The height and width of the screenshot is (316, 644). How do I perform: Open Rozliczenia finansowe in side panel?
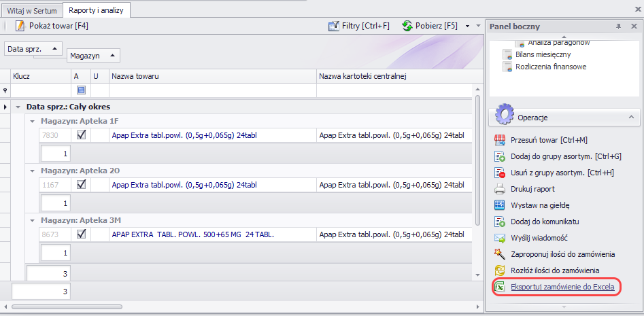551,67
